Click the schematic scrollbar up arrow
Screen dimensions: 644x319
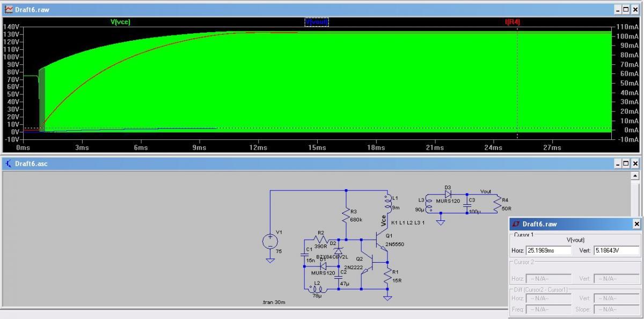tap(636, 175)
